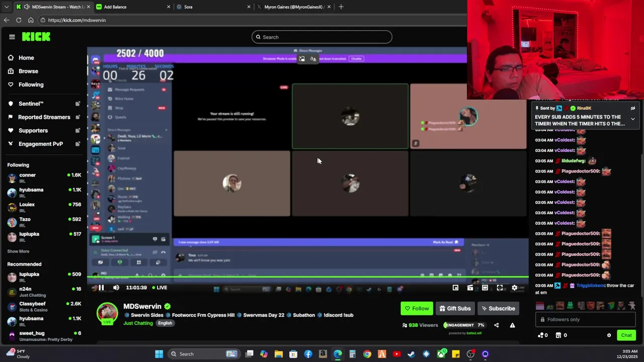Open n24n recommended channel
The image size is (644, 362).
44,292
